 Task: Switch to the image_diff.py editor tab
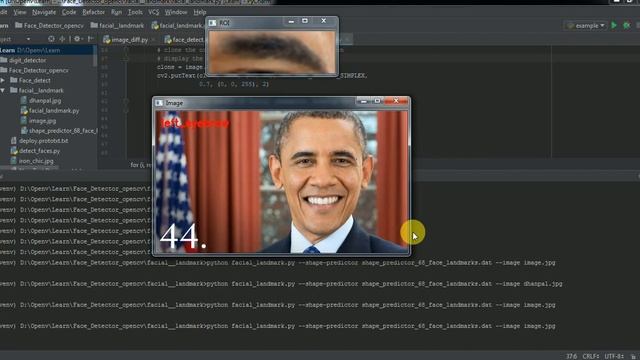click(x=126, y=40)
